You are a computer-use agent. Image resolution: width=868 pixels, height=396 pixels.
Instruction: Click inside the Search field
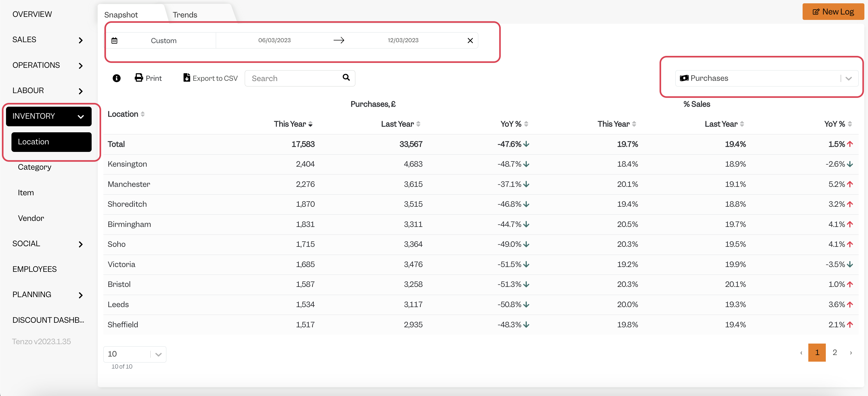pos(290,78)
